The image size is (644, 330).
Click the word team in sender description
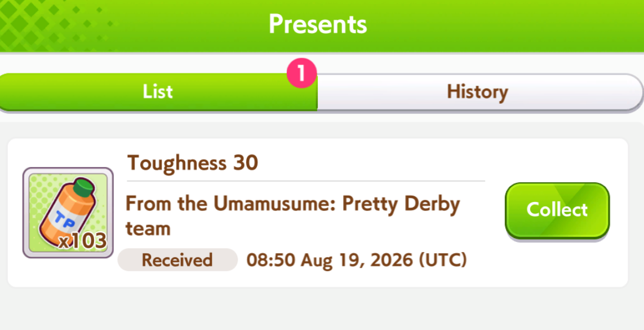148,228
